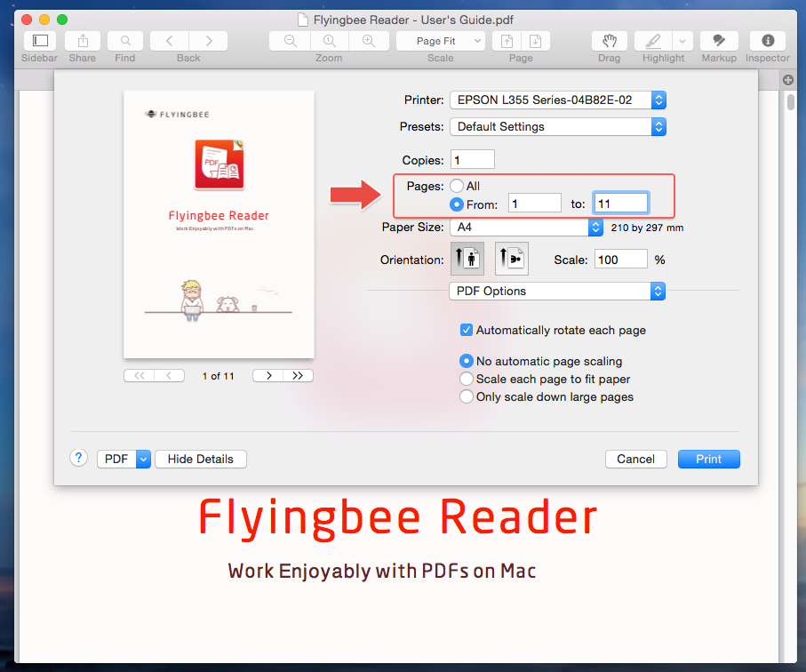Click the "210 by 297 mm" text
Viewport: 806px width, 672px height.
[647, 228]
